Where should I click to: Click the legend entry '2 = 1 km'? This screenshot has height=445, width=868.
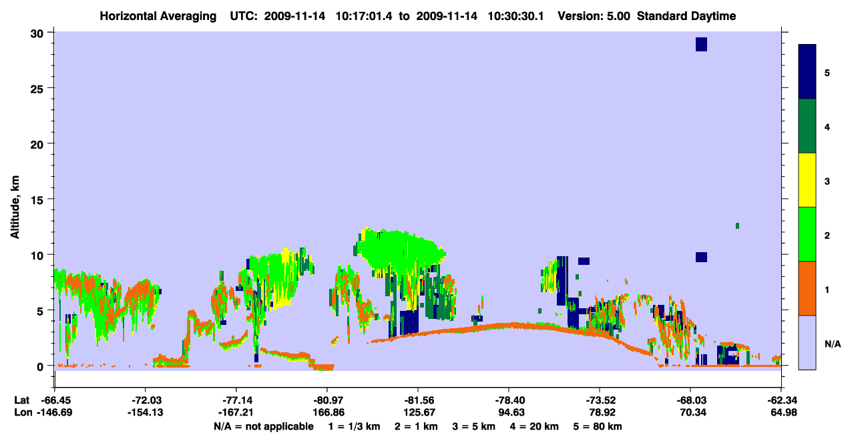click(417, 426)
